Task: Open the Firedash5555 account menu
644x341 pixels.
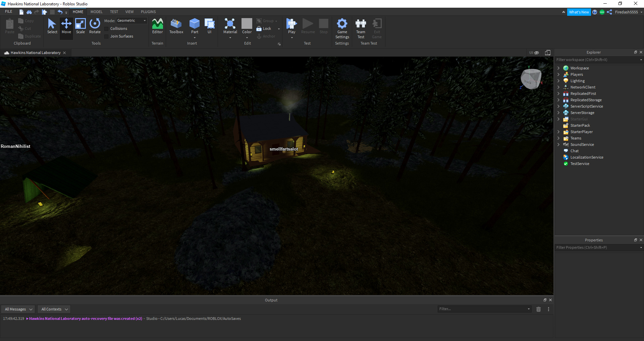Action: click(x=628, y=12)
